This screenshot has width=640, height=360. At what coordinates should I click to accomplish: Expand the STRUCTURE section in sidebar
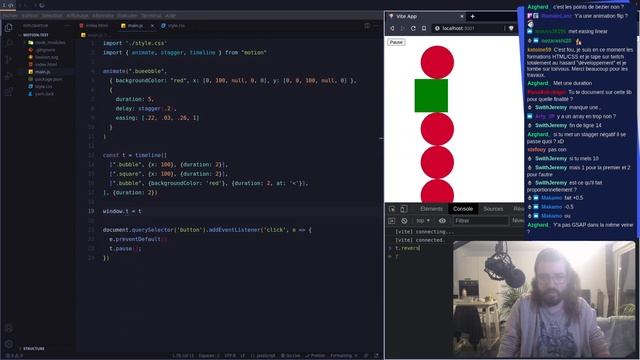click(x=33, y=349)
